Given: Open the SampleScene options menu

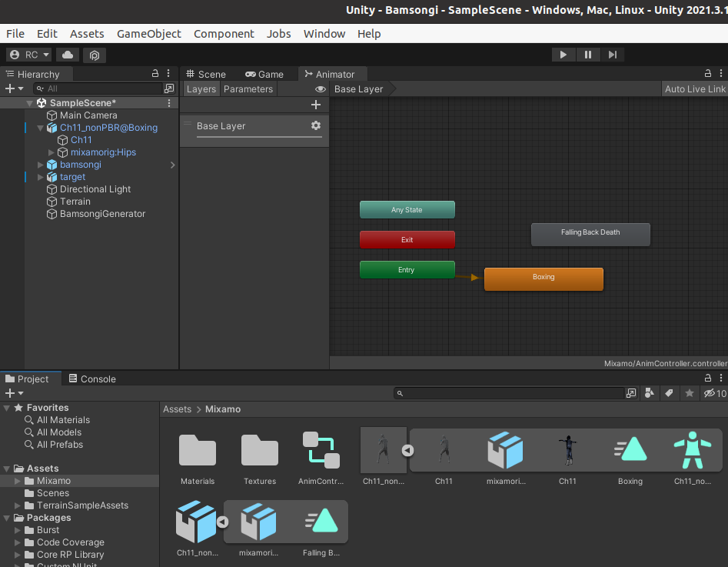Looking at the screenshot, I should 169,103.
